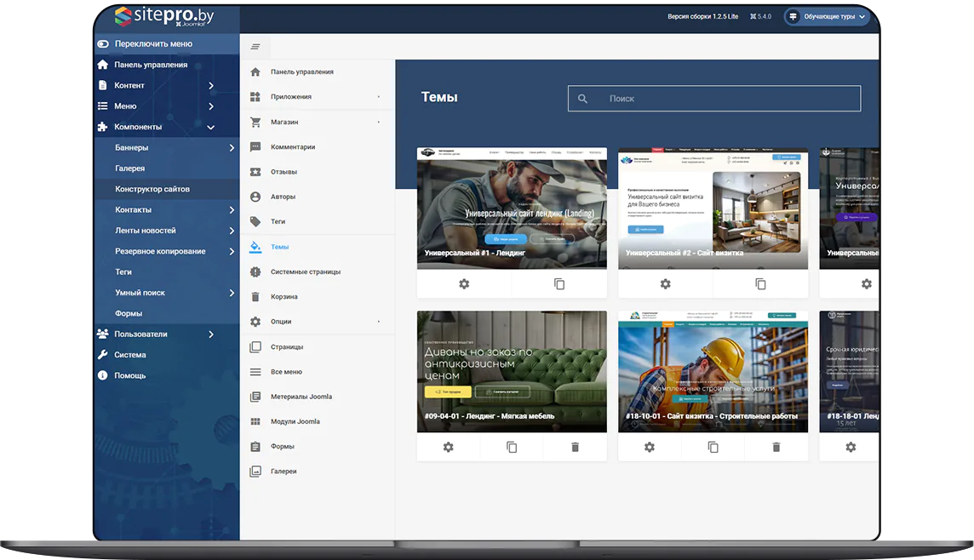
Task: Open Системные страницы in the inner sidebar
Action: 305,272
